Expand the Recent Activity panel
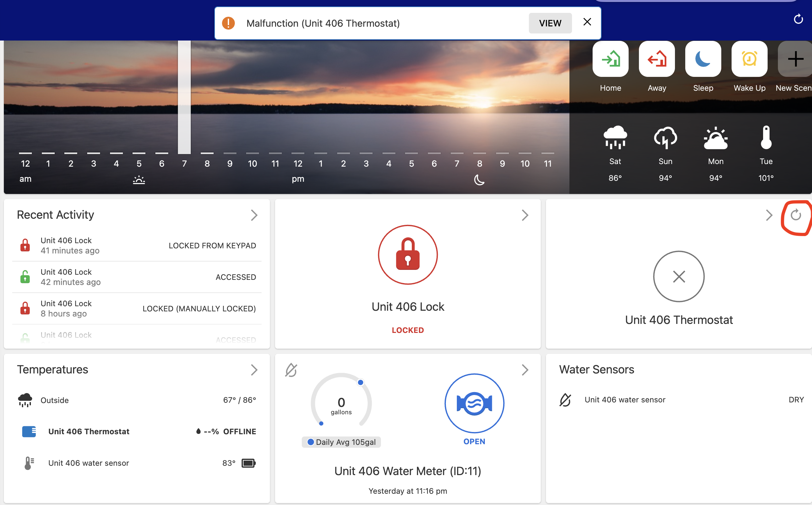The height and width of the screenshot is (505, 812). (254, 216)
